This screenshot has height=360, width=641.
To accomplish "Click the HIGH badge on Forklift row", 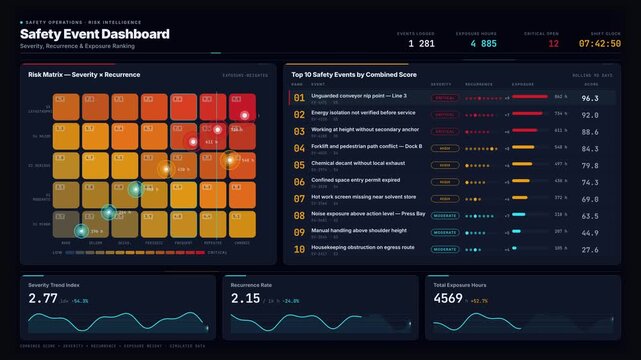I will (x=445, y=148).
